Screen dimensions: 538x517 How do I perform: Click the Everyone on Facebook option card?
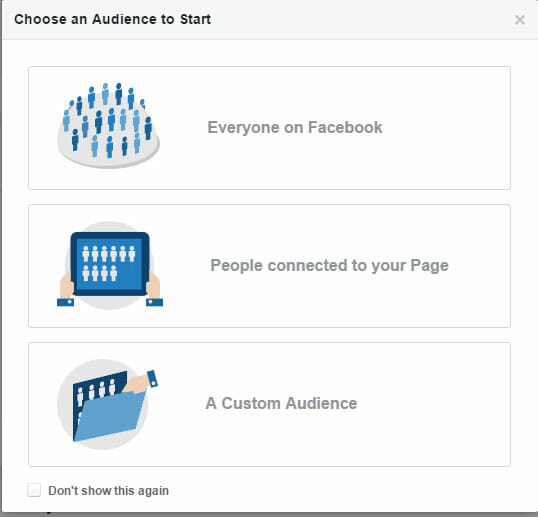click(269, 128)
